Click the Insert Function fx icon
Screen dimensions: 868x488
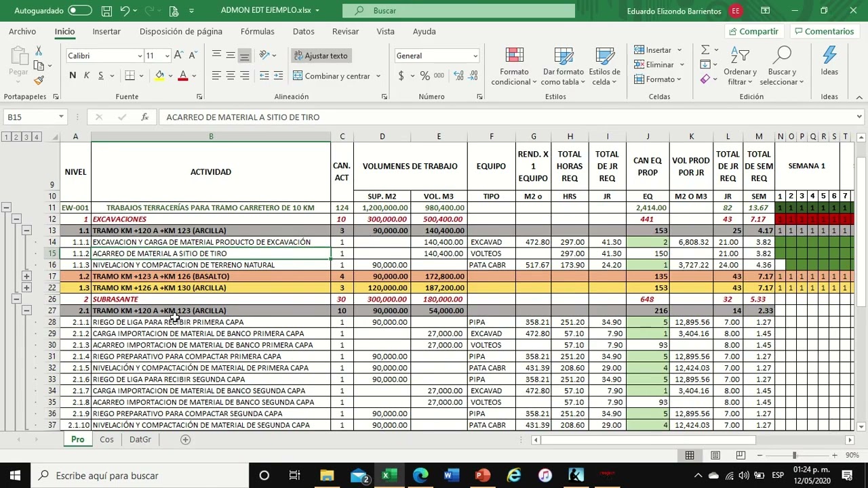tap(144, 117)
